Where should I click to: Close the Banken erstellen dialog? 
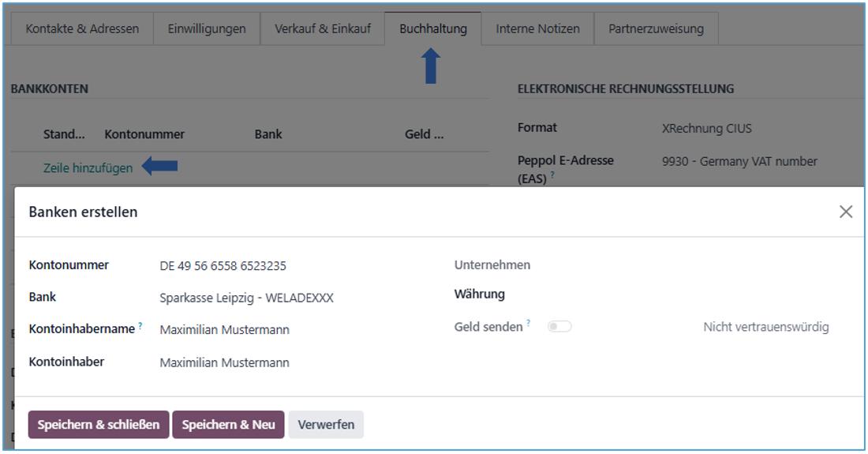846,212
